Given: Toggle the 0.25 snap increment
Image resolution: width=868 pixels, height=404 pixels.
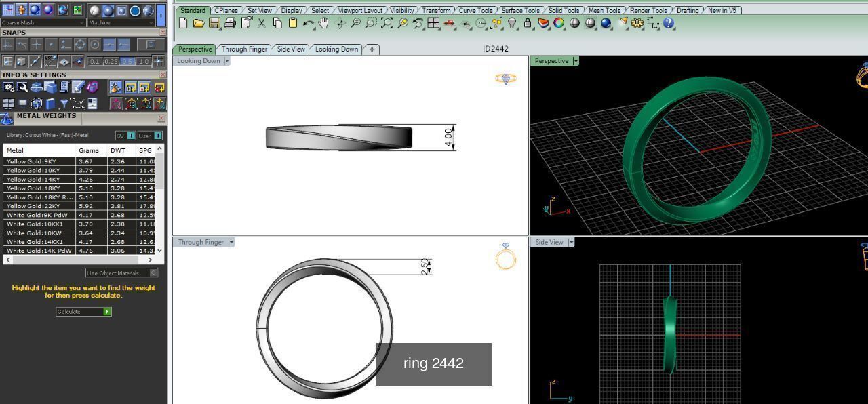Looking at the screenshot, I should tap(111, 62).
